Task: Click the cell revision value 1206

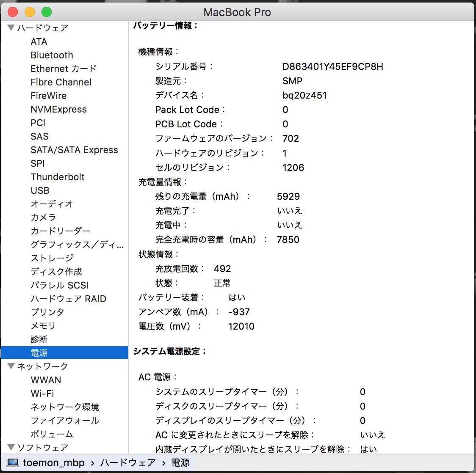Action: click(293, 168)
